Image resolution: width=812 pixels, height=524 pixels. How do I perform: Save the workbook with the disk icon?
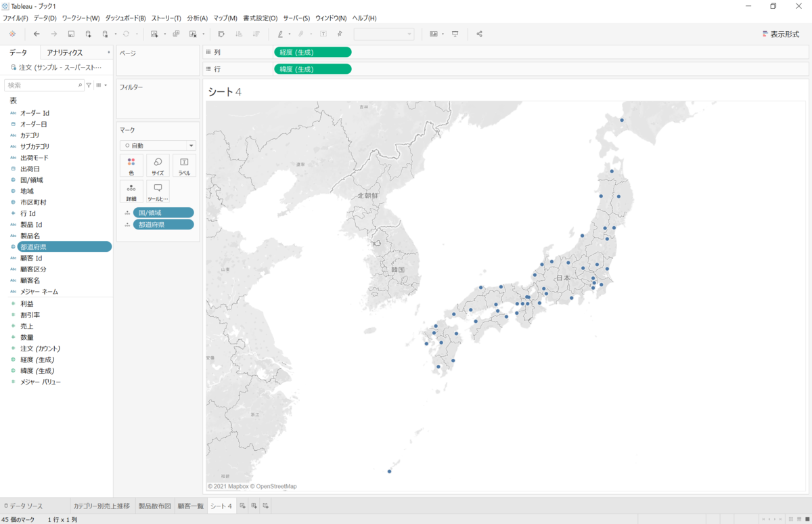point(71,34)
